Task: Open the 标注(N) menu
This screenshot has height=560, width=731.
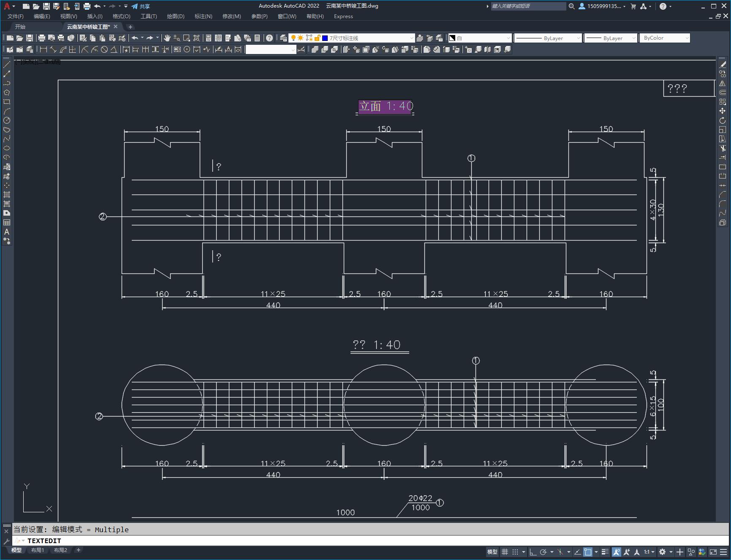Action: (203, 16)
